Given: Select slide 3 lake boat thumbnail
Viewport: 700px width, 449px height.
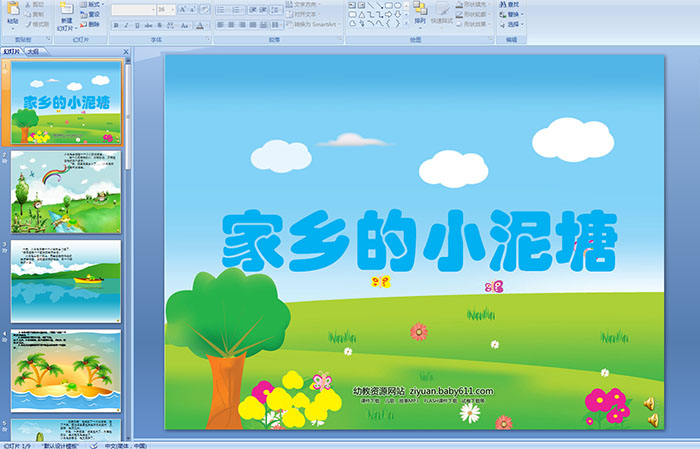Looking at the screenshot, I should pyautogui.click(x=66, y=281).
